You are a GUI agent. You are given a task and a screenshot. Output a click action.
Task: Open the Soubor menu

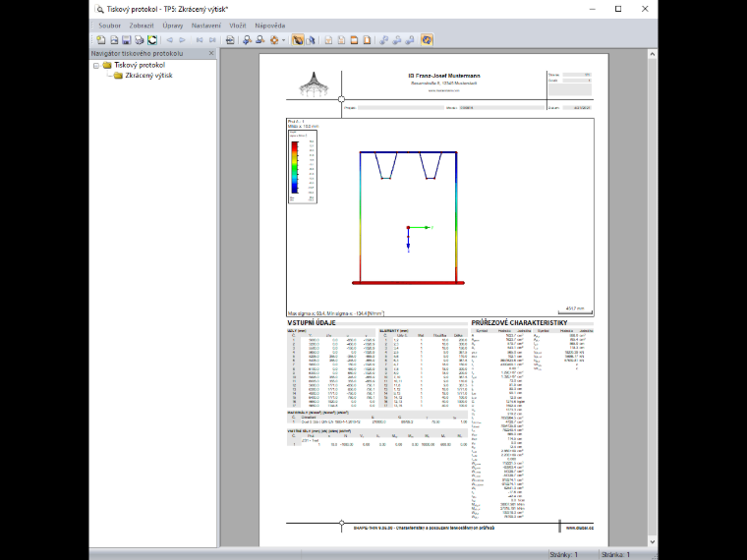coord(109,26)
